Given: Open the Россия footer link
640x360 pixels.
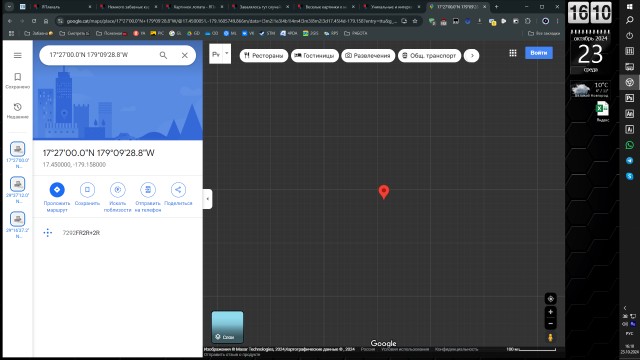Looking at the screenshot, I should 368,349.
